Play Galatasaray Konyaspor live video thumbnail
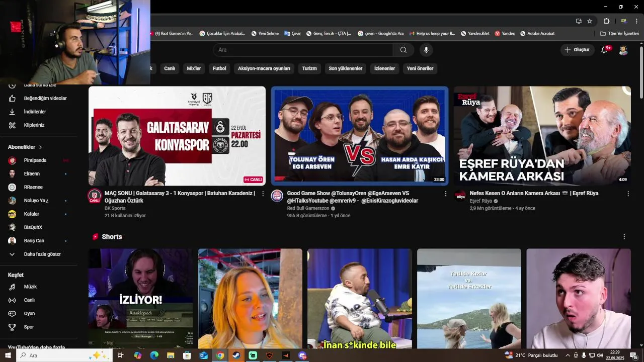The height and width of the screenshot is (362, 644). (x=177, y=136)
